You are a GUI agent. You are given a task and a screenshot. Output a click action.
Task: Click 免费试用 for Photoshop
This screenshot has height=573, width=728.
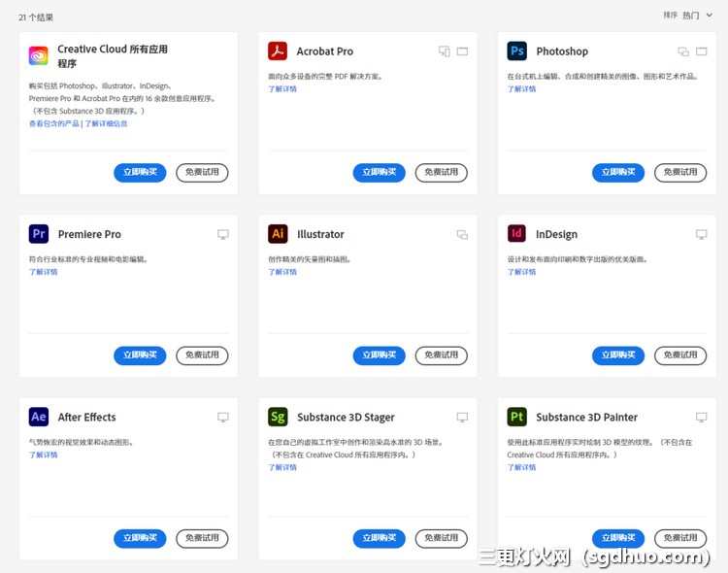tap(680, 173)
